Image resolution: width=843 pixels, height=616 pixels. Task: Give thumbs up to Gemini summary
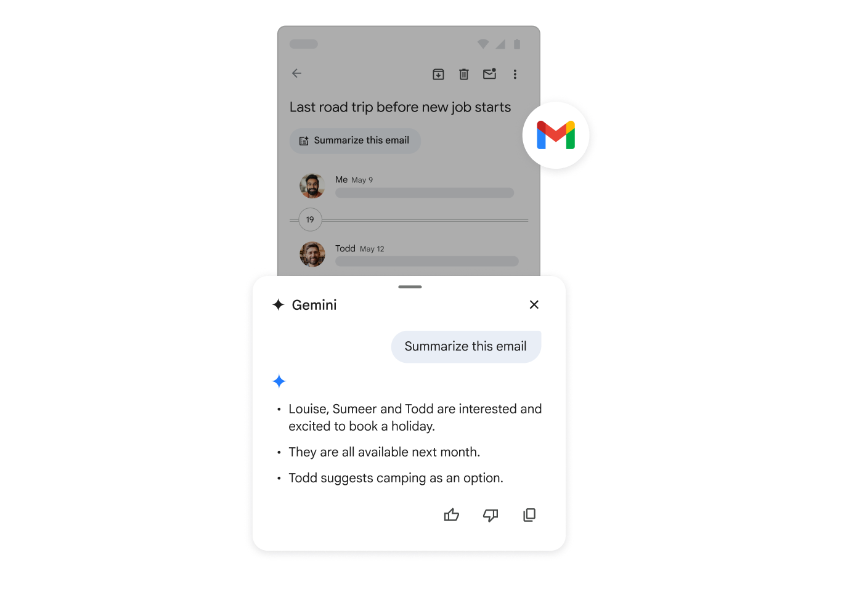452,515
